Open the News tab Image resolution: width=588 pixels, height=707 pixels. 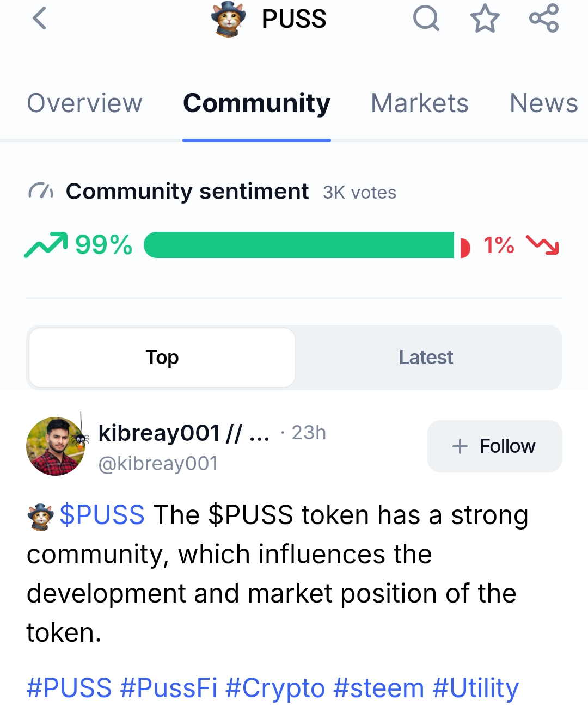[x=543, y=103]
